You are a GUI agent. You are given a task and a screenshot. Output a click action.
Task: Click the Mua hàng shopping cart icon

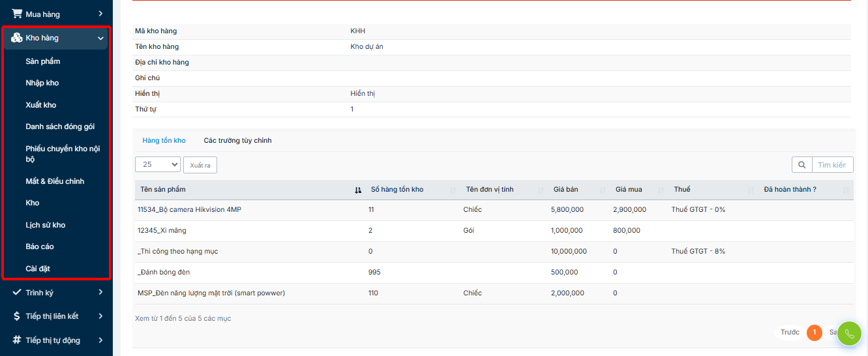[x=17, y=14]
